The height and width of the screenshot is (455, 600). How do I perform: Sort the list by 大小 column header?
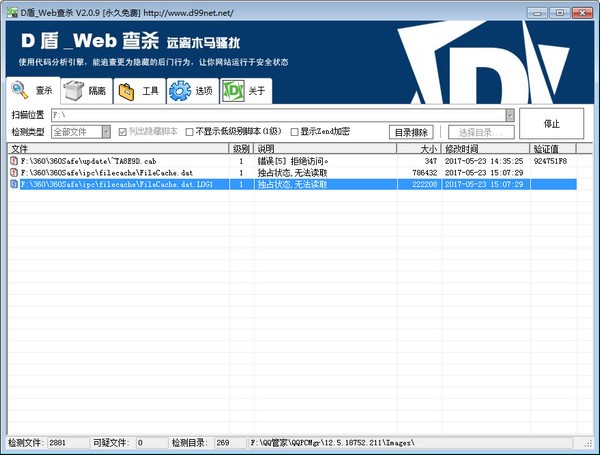[412, 148]
